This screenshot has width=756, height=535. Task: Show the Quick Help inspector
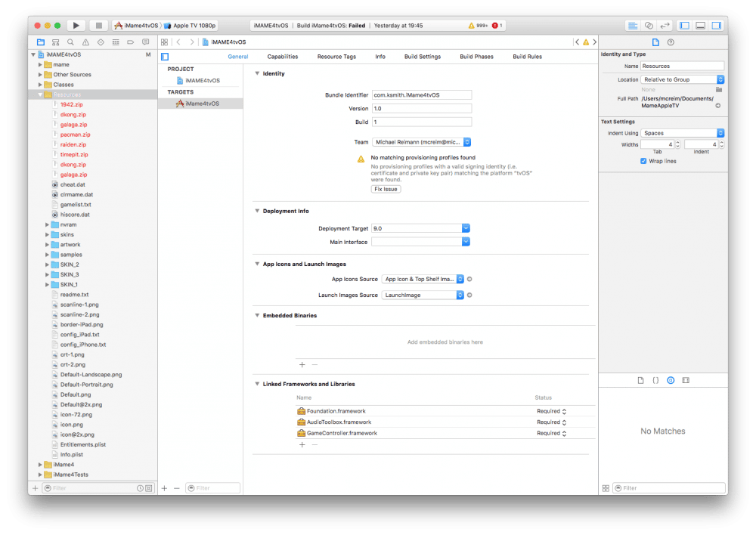click(x=671, y=42)
